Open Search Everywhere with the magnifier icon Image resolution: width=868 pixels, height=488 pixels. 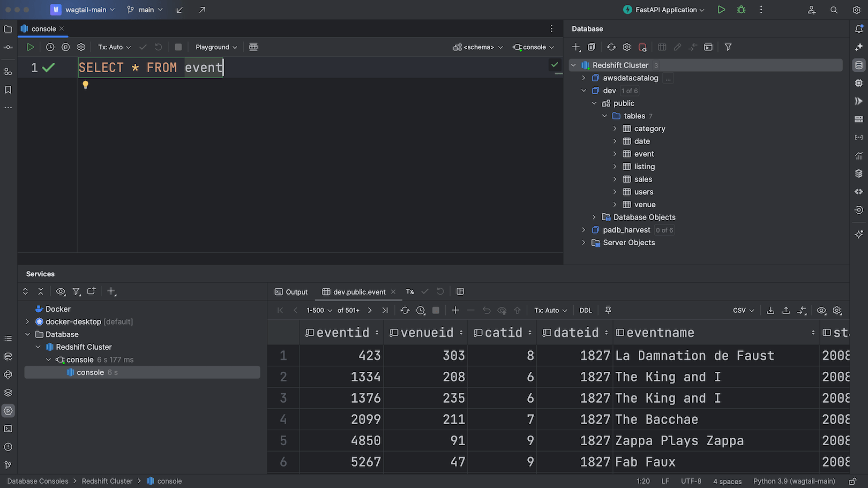(834, 10)
